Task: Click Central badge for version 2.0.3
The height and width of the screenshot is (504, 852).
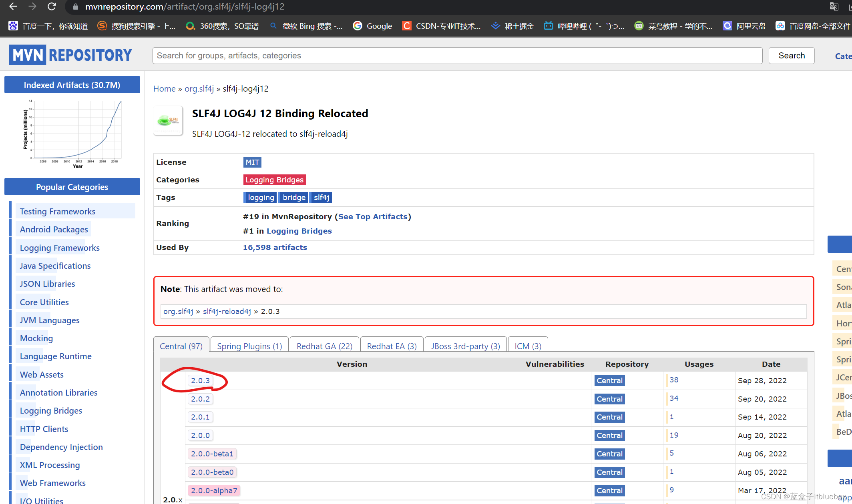Action: 609,380
